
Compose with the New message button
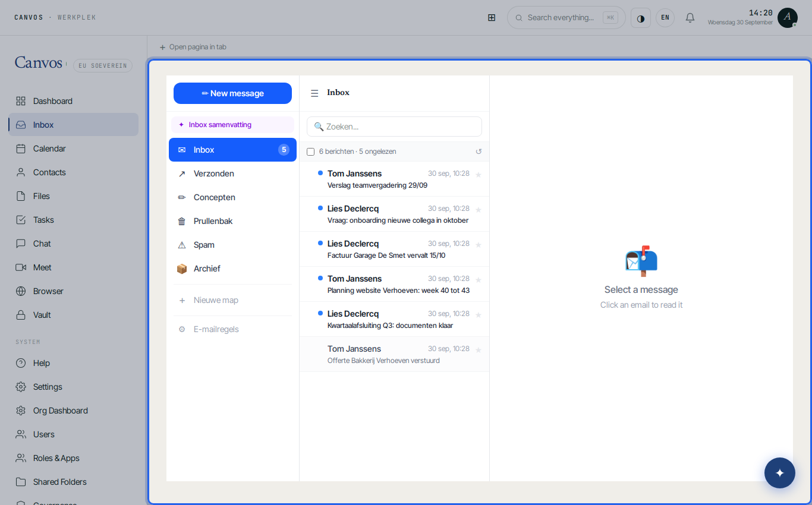232,93
